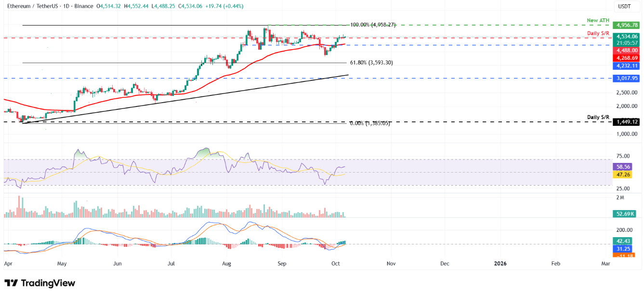This screenshot has width=644, height=295.
Task: Select the red Daily S/R label 4,488.00
Action: coord(625,50)
